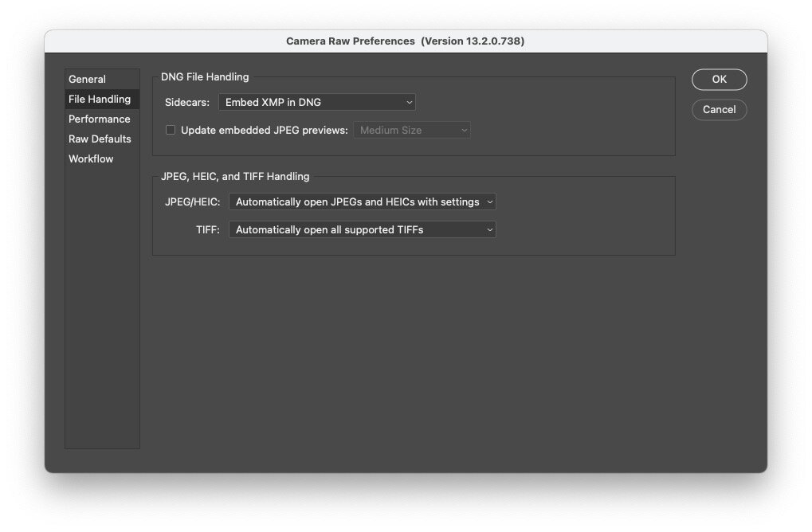812x532 pixels.
Task: Click the Camera Raw Preferences title bar text
Action: click(x=405, y=41)
